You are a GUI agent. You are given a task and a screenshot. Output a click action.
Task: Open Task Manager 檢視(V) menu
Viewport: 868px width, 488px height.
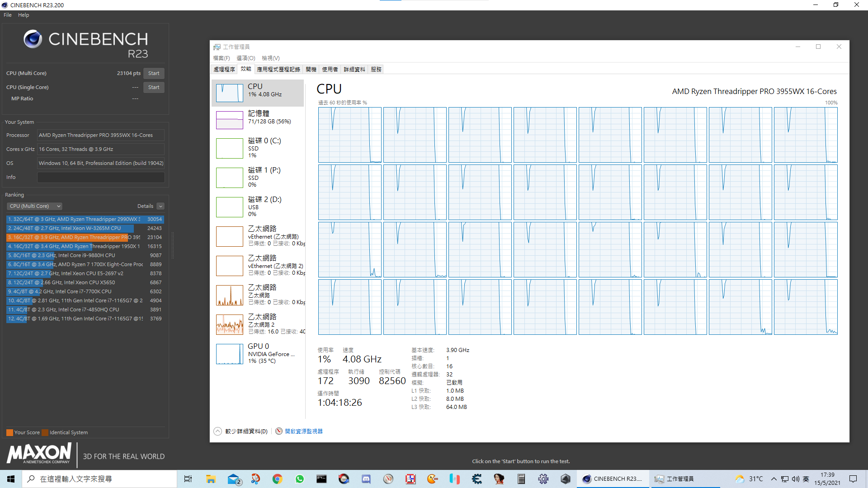(271, 58)
